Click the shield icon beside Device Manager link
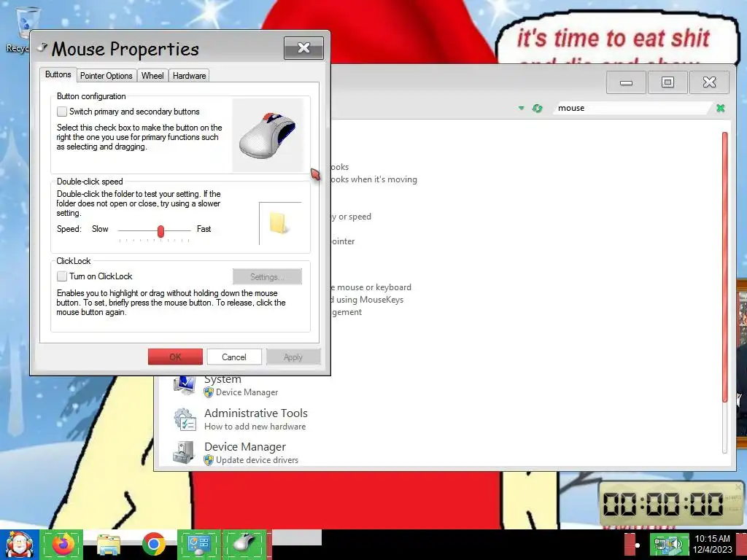 click(x=209, y=392)
